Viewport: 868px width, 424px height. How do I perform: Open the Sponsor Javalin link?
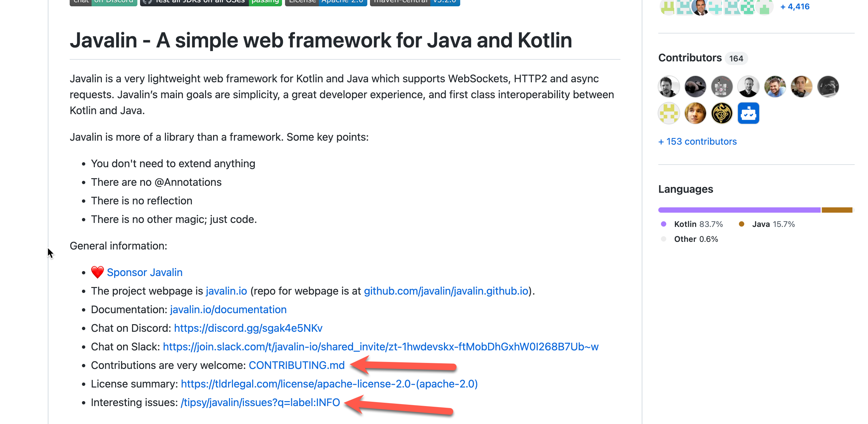point(145,272)
